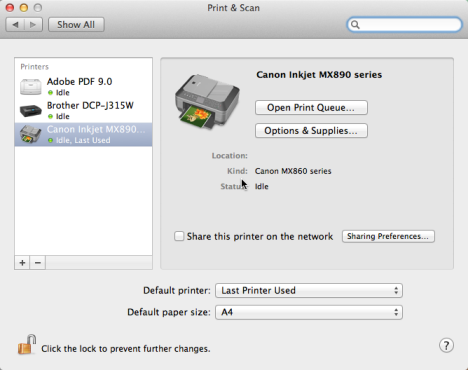The height and width of the screenshot is (370, 468).
Task: Add a printer with plus button
Action: (x=22, y=263)
